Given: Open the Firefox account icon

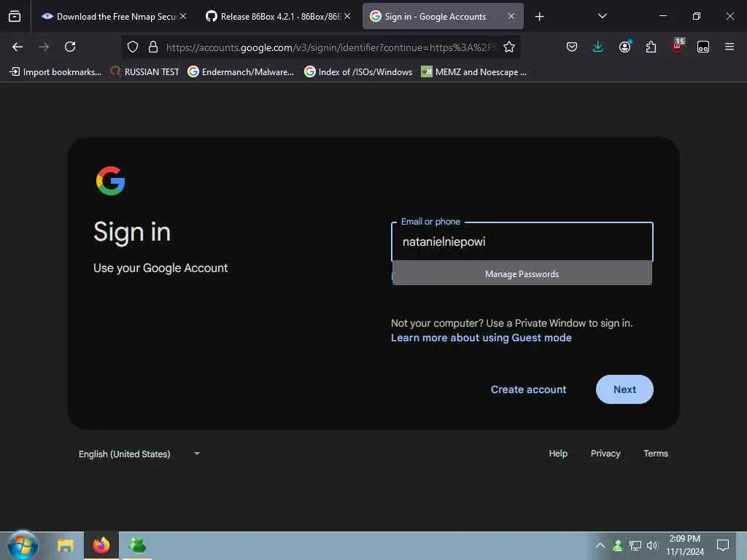Looking at the screenshot, I should click(624, 47).
